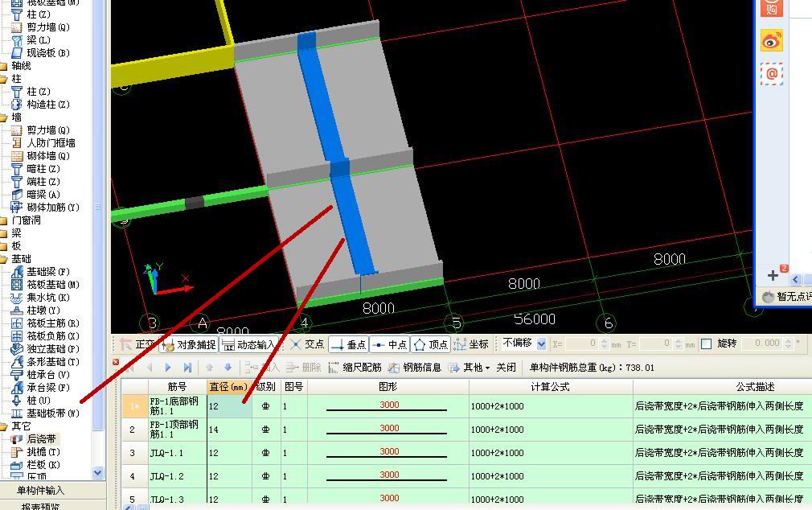Select the 暗柱 (Z) icon
This screenshot has width=812, height=510.
tap(17, 169)
